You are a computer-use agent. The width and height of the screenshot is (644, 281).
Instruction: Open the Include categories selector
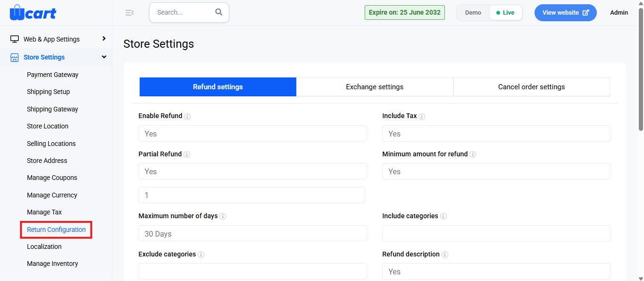496,234
